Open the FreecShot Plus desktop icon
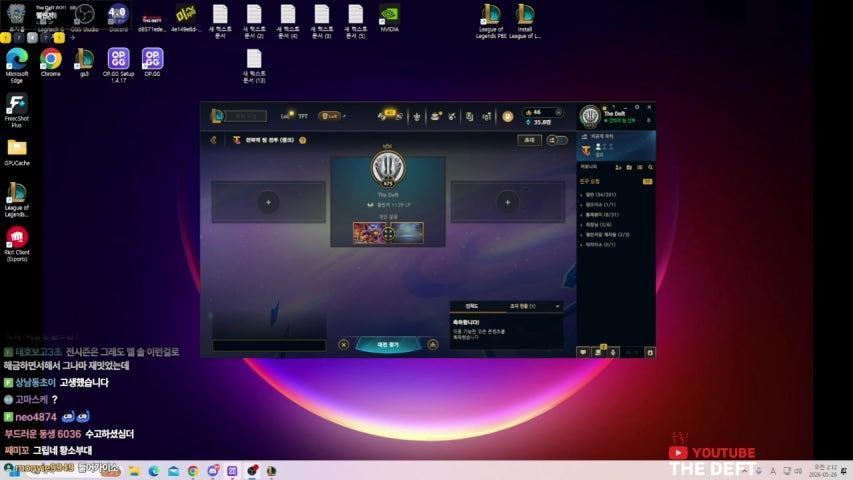Image resolution: width=853 pixels, height=480 pixels. [17, 110]
